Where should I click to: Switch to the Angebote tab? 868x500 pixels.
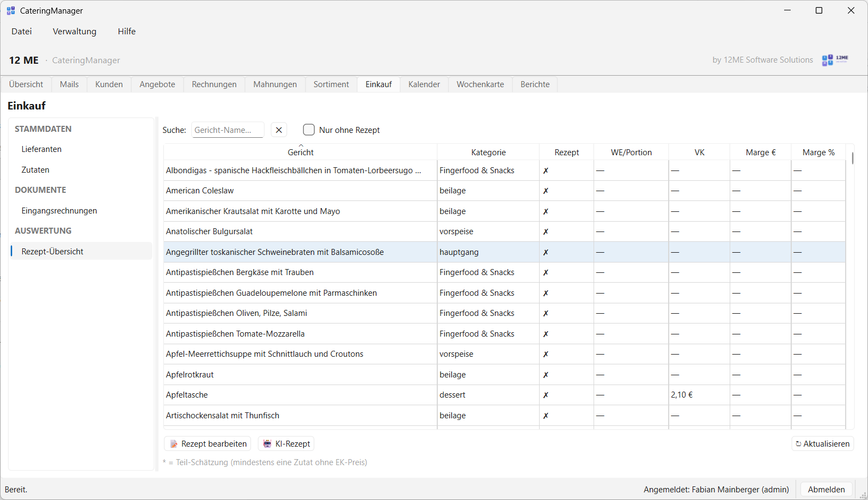157,84
